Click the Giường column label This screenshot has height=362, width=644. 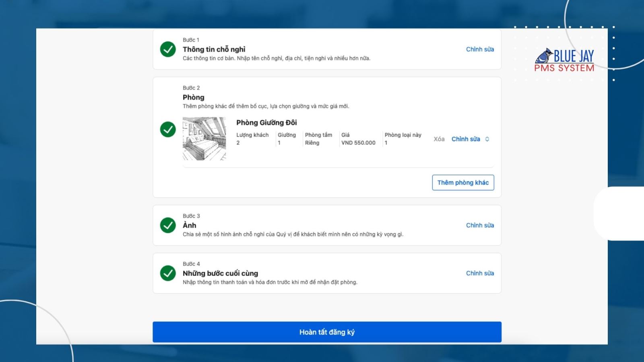pos(287,135)
